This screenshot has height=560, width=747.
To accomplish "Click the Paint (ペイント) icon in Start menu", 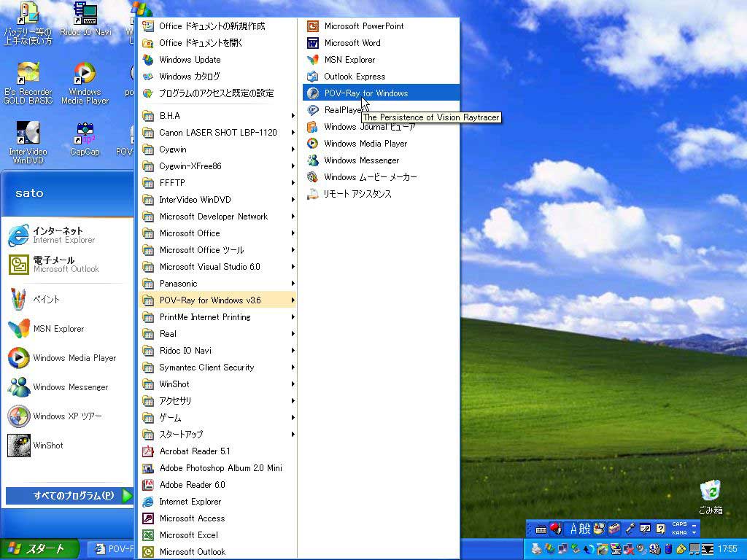I will tap(18, 299).
